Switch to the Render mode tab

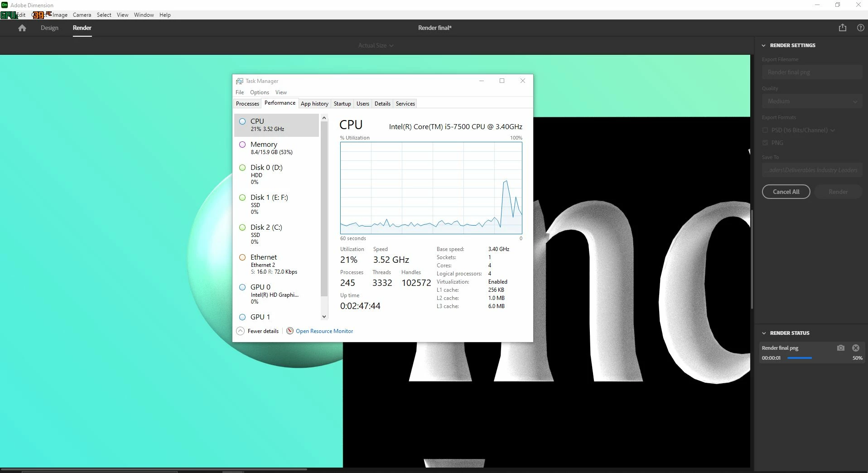[x=82, y=28]
